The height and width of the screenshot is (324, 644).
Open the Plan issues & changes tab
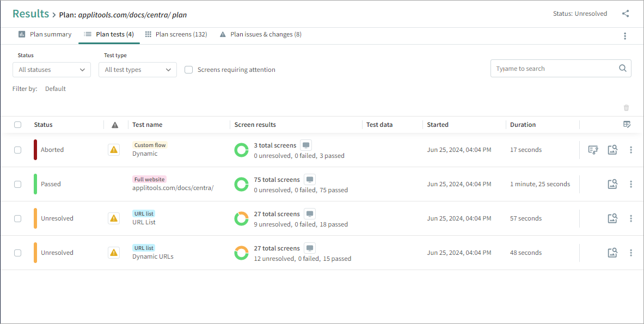260,34
